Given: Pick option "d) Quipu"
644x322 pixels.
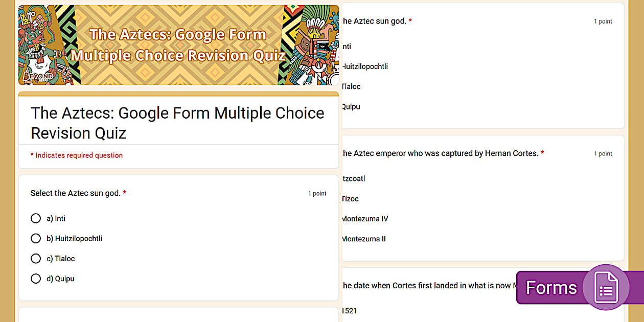Looking at the screenshot, I should (36, 279).
